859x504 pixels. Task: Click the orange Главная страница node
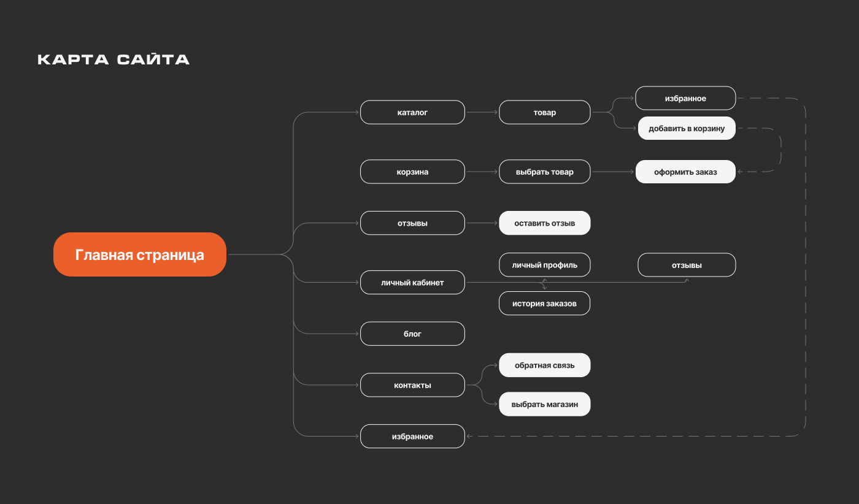point(140,254)
